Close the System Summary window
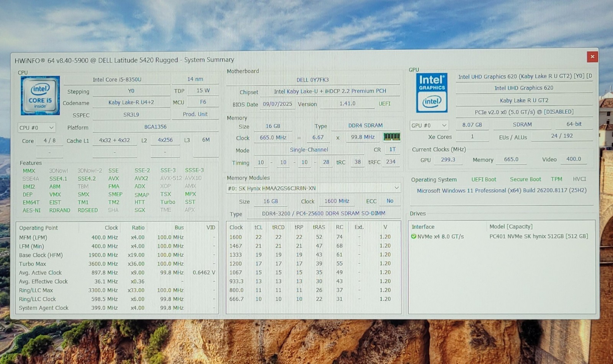Screen dimensions: 613x364 pos(592,57)
